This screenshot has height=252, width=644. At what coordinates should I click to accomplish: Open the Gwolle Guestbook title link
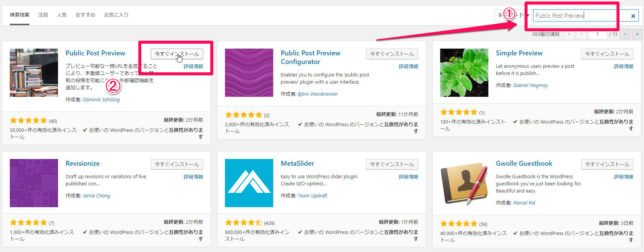[x=524, y=163]
